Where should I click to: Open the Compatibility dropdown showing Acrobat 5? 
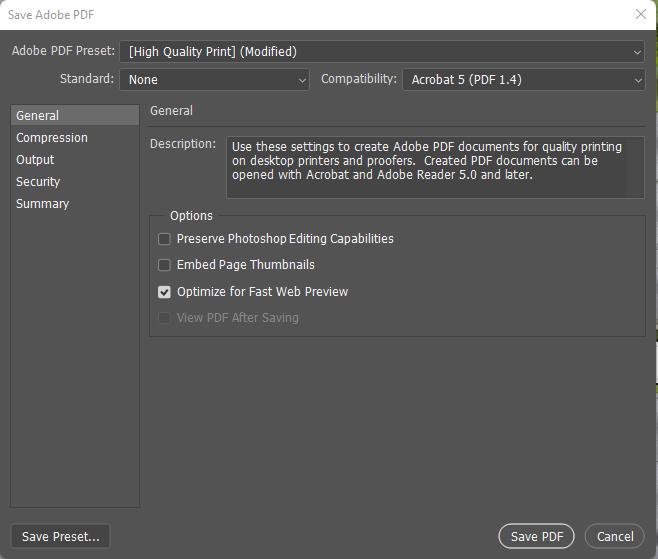[523, 80]
